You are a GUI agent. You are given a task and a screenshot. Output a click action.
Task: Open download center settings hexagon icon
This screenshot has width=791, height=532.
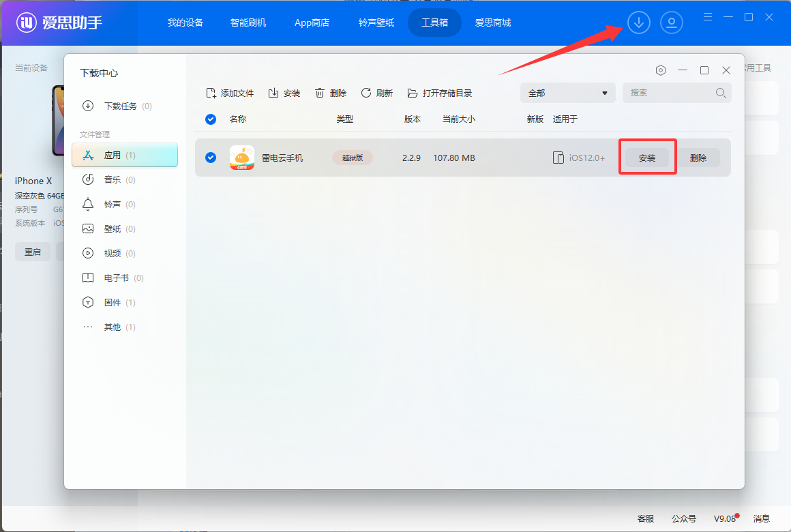(x=660, y=70)
